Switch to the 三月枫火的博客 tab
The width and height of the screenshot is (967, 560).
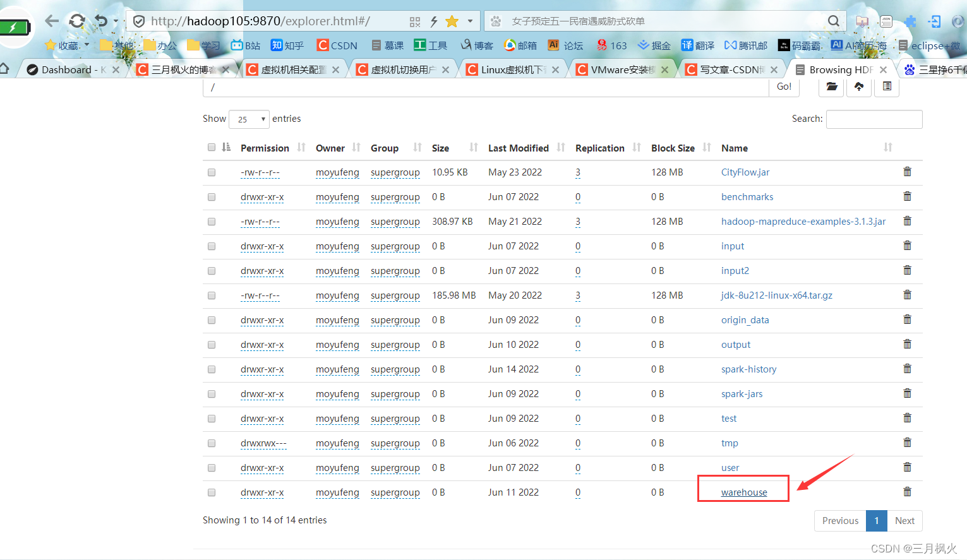pyautogui.click(x=184, y=69)
